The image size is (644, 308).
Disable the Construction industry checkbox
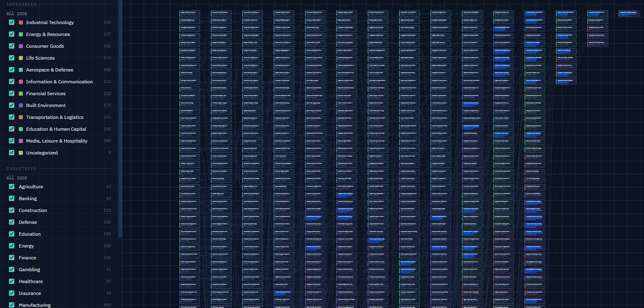[12, 210]
